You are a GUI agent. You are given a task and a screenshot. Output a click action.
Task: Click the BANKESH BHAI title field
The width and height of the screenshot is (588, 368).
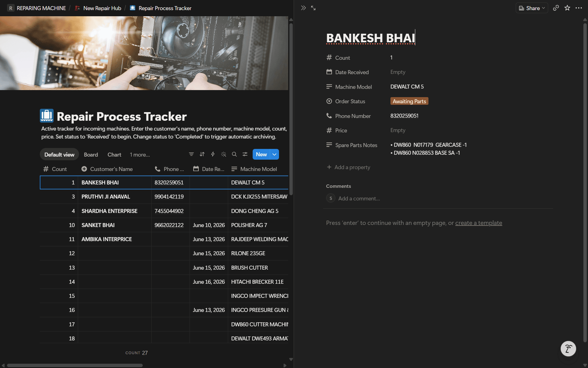(370, 38)
